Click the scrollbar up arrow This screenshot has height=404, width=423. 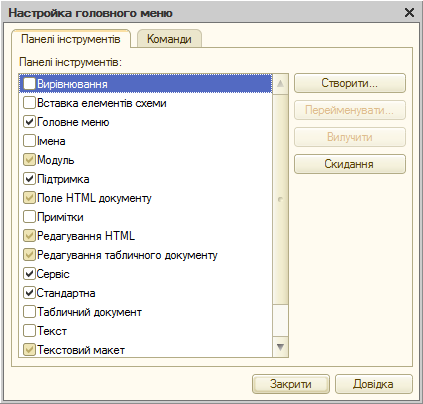tap(280, 83)
